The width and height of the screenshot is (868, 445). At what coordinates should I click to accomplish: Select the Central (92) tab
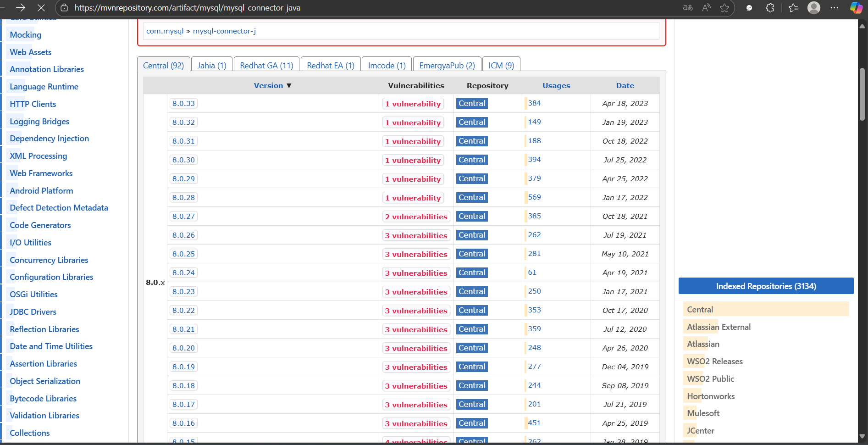(x=163, y=65)
